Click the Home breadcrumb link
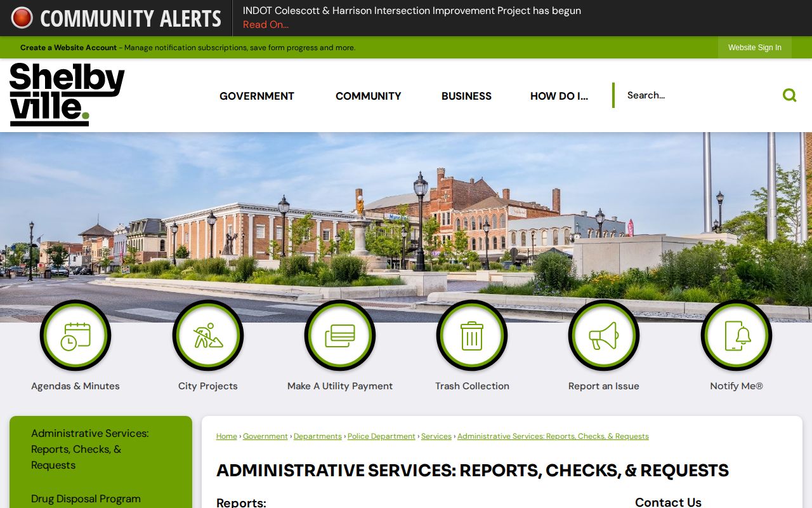 tap(226, 436)
